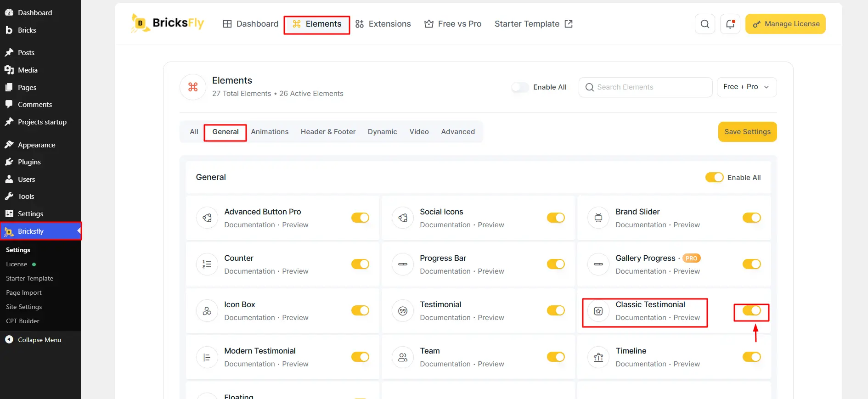Open Page Import submenu item
Screen dimensions: 868x399
[x=24, y=292]
